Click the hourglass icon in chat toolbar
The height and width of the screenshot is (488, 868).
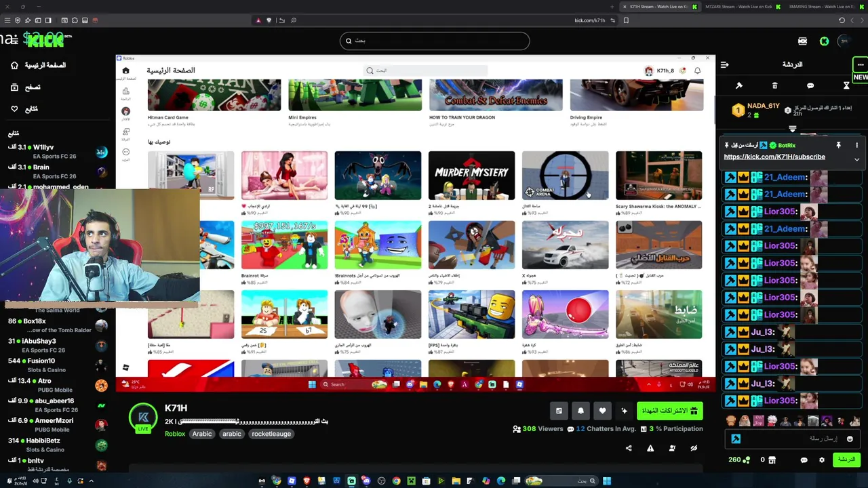(846, 85)
